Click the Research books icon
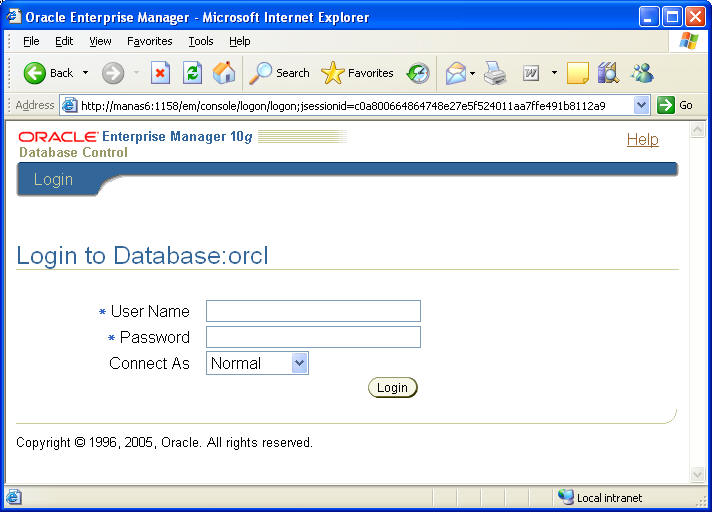Image resolution: width=712 pixels, height=512 pixels. click(x=608, y=73)
